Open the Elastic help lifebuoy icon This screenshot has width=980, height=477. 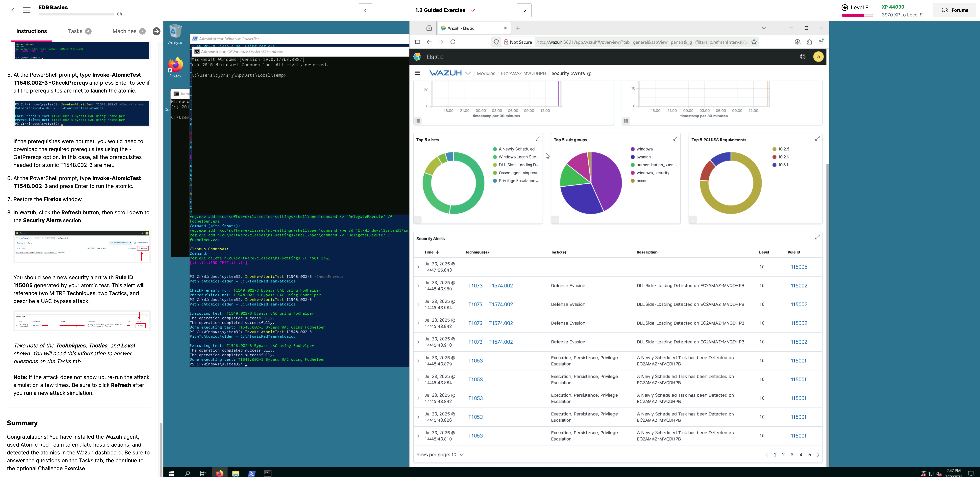tap(802, 57)
